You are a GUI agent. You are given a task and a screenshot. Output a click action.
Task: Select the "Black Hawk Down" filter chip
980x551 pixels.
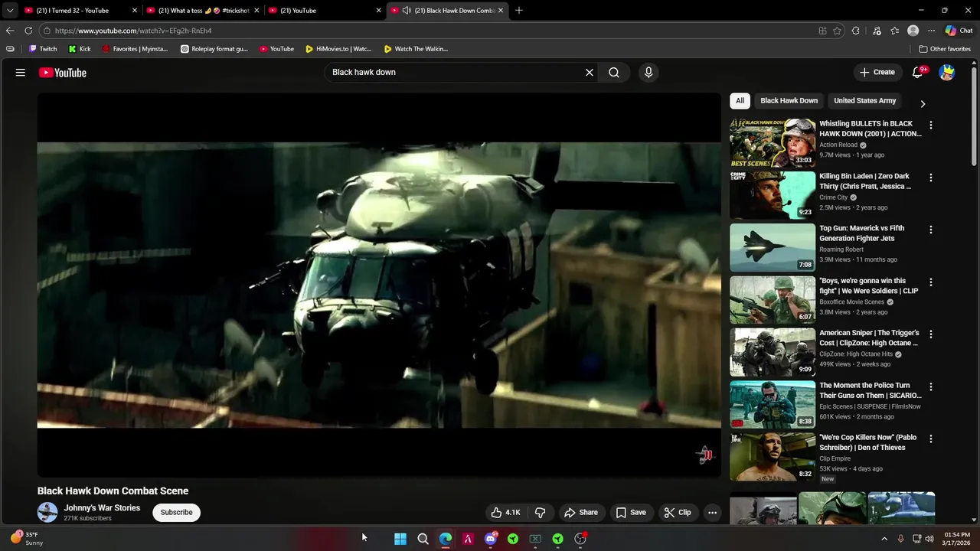click(789, 101)
